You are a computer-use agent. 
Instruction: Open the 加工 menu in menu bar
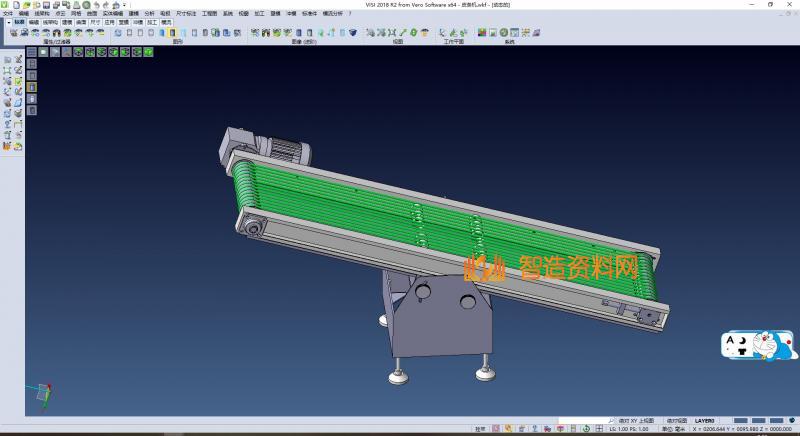click(x=259, y=14)
